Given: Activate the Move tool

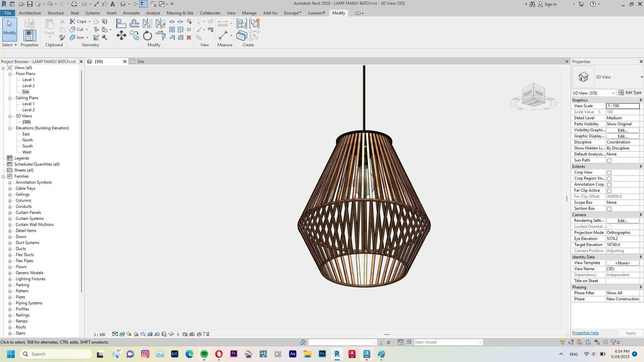Looking at the screenshot, I should pos(121,36).
